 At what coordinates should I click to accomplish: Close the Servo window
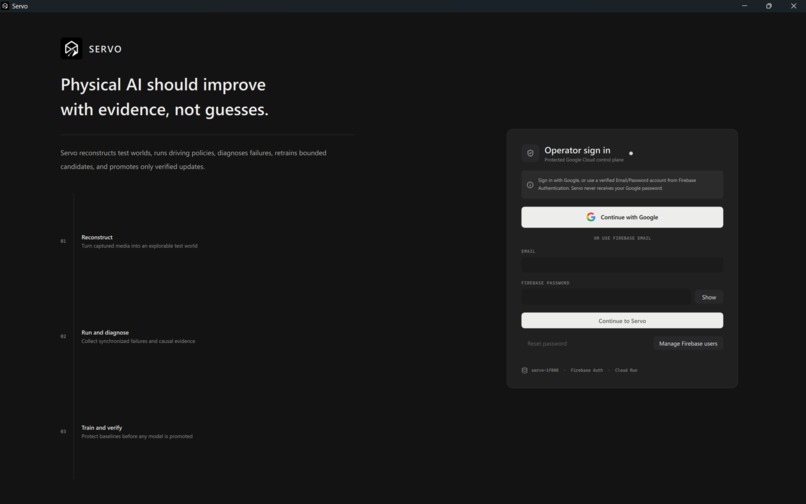coord(793,6)
